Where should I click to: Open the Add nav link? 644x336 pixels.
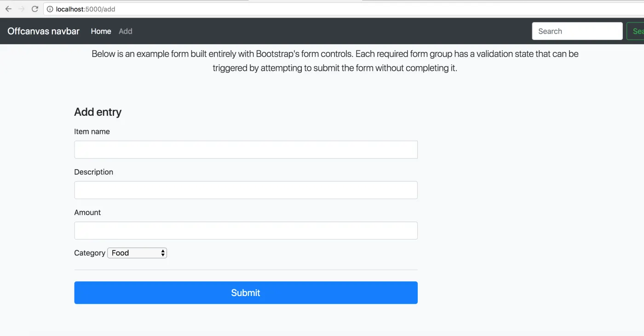[x=125, y=31]
